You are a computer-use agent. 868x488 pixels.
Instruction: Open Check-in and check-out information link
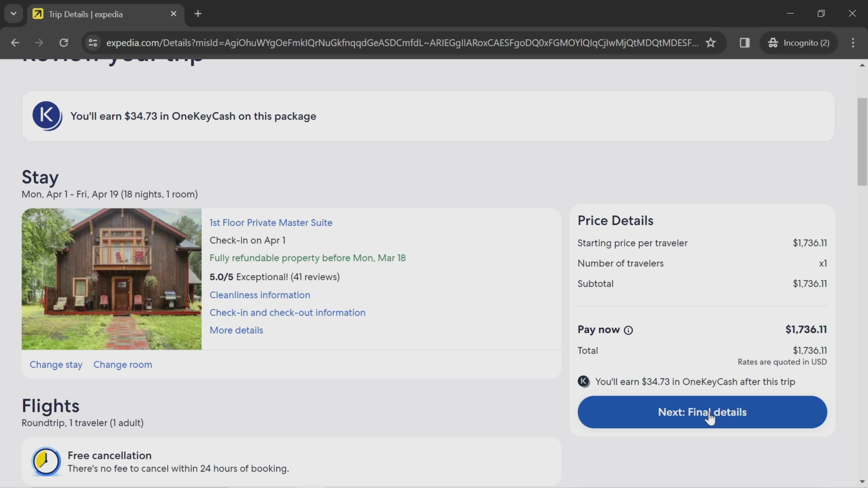[x=288, y=312]
